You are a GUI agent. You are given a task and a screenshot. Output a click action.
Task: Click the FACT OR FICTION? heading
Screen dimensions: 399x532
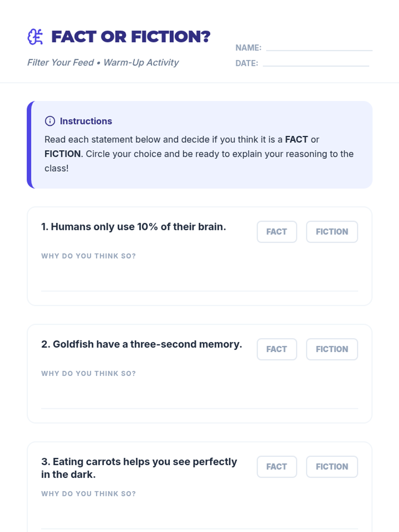point(131,37)
